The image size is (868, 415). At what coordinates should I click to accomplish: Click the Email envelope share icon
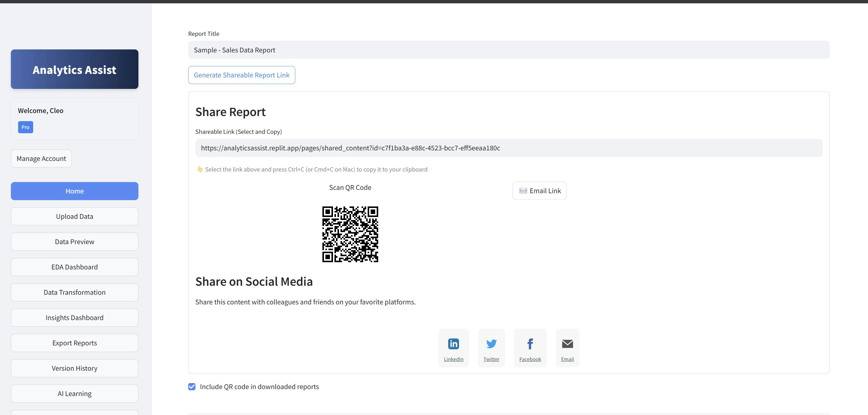[x=567, y=344]
